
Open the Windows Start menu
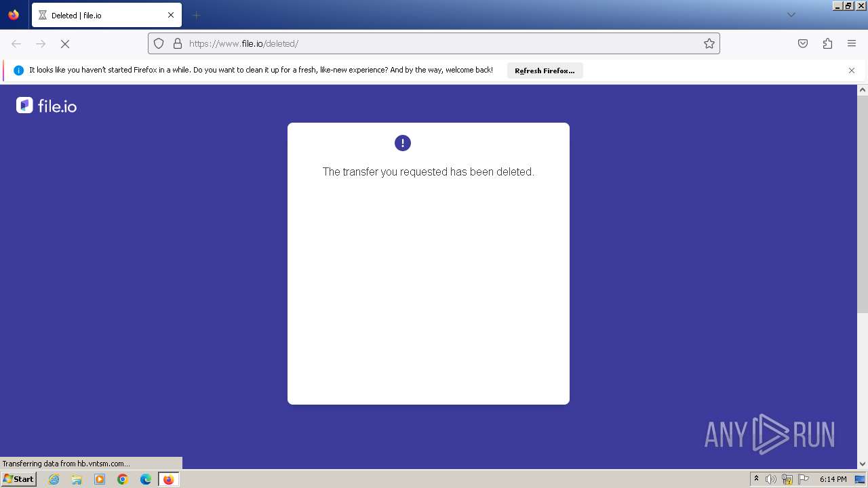19,479
